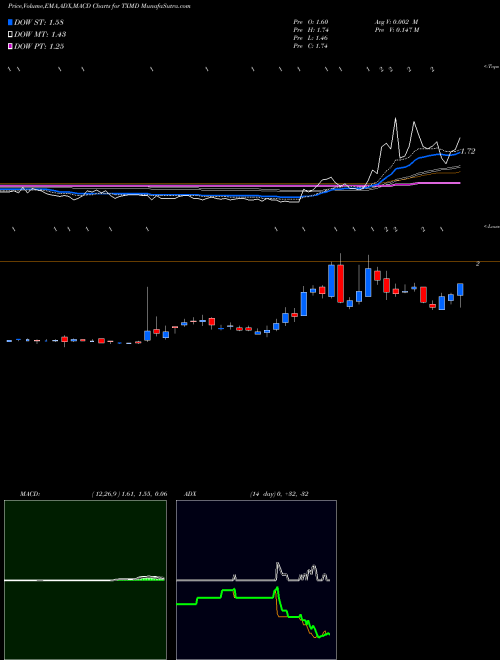Click the chart title mentioning TXMD MunafaSutra.com
500x660 pixels.
tap(99, 7)
